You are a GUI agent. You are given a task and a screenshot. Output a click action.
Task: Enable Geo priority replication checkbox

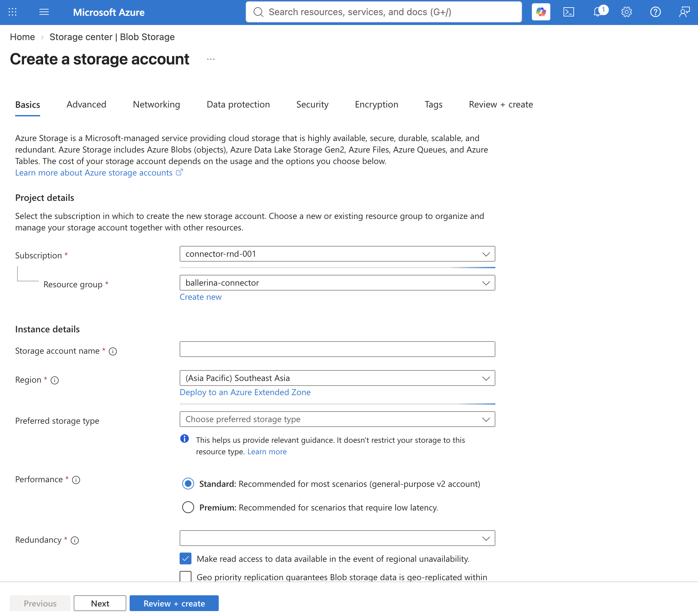(x=186, y=577)
